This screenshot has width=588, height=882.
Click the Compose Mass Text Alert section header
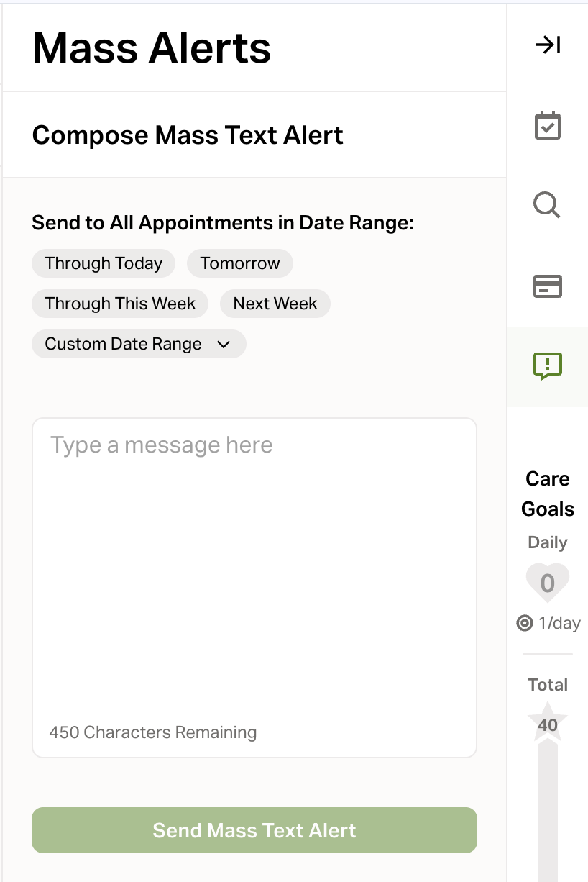188,135
